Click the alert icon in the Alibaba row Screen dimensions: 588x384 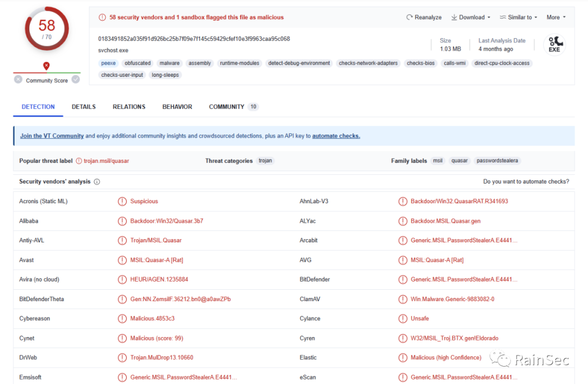pos(122,221)
